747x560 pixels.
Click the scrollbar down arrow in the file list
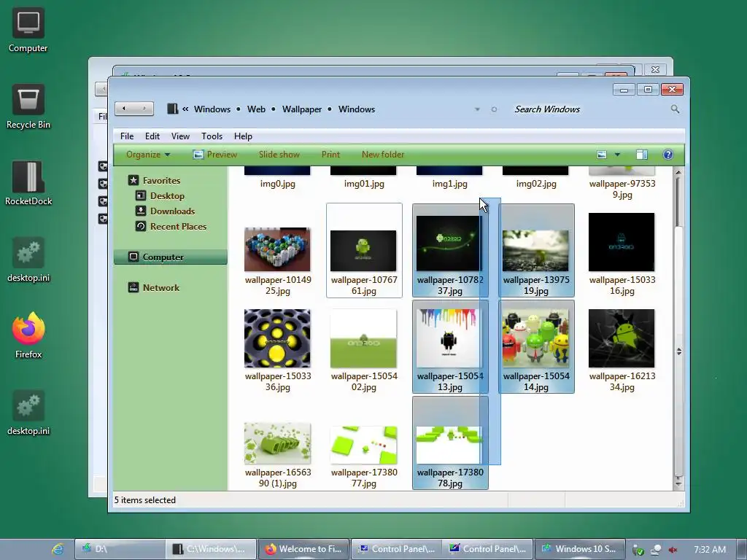tap(678, 484)
